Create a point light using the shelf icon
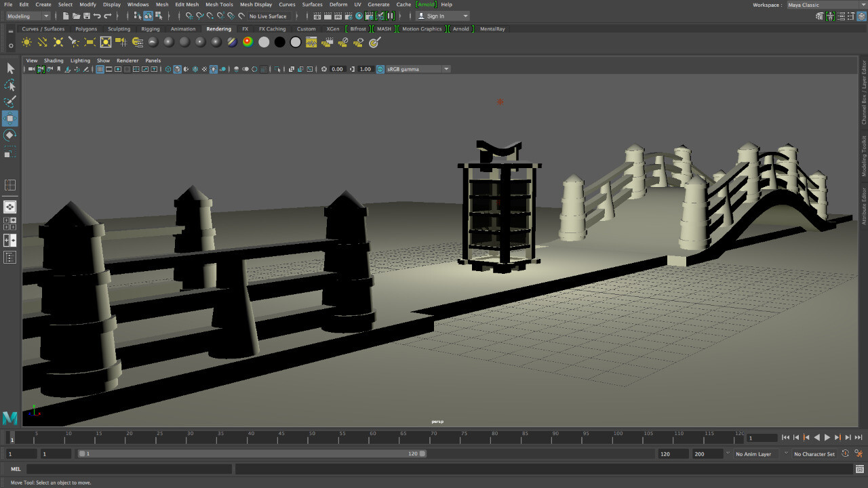This screenshot has width=868, height=488. tap(58, 42)
